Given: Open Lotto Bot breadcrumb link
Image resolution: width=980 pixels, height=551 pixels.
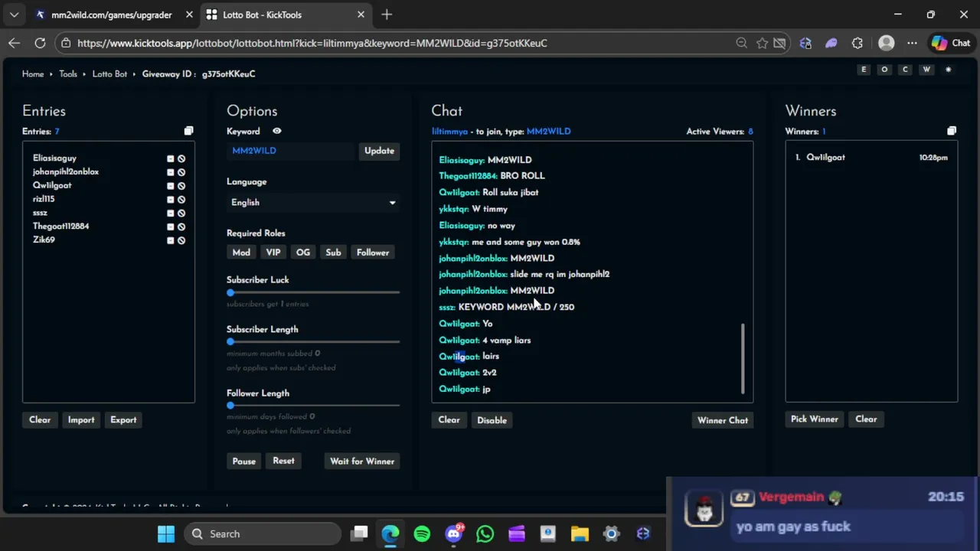Looking at the screenshot, I should pyautogui.click(x=109, y=74).
